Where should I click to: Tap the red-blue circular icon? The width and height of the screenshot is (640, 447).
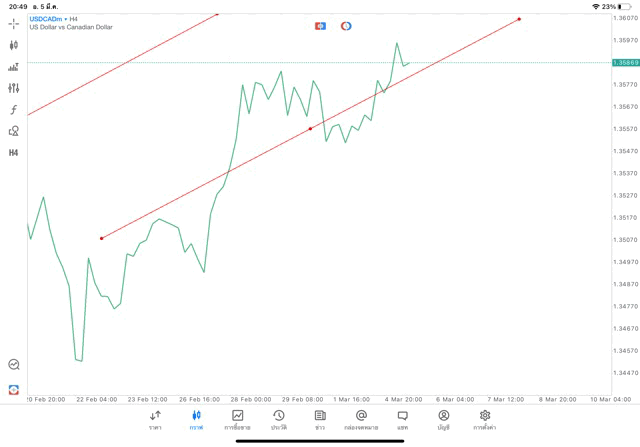tap(346, 26)
